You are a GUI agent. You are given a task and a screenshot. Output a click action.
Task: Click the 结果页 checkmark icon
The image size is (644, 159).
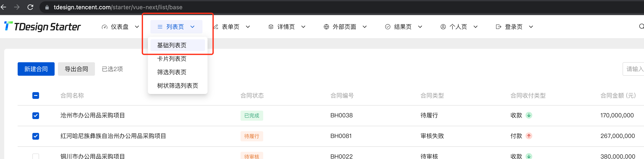click(388, 26)
